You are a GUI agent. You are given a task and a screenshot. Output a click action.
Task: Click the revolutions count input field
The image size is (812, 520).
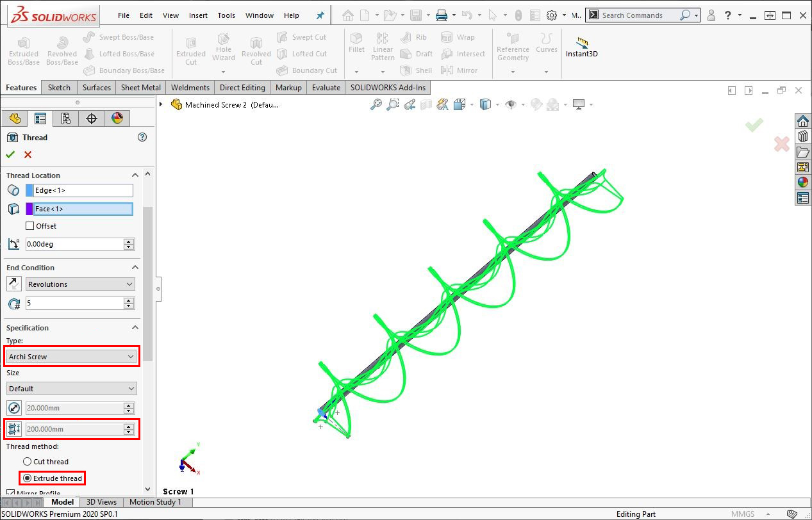point(74,304)
